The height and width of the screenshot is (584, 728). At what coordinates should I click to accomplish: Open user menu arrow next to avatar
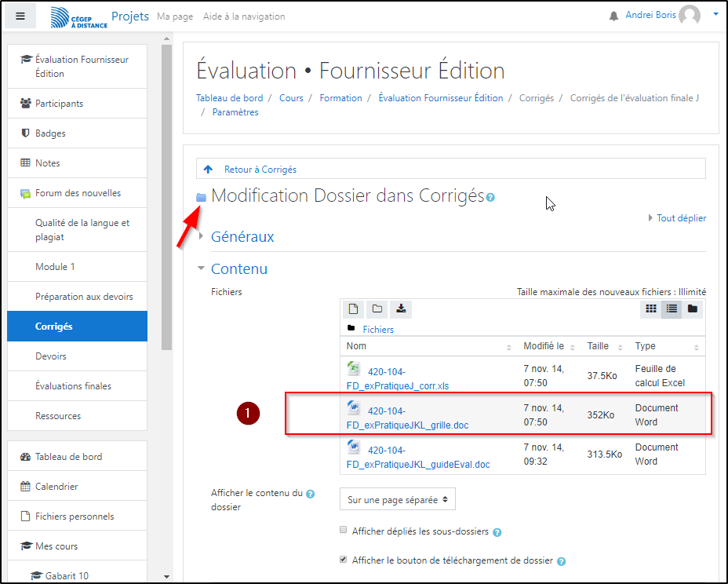tap(715, 15)
